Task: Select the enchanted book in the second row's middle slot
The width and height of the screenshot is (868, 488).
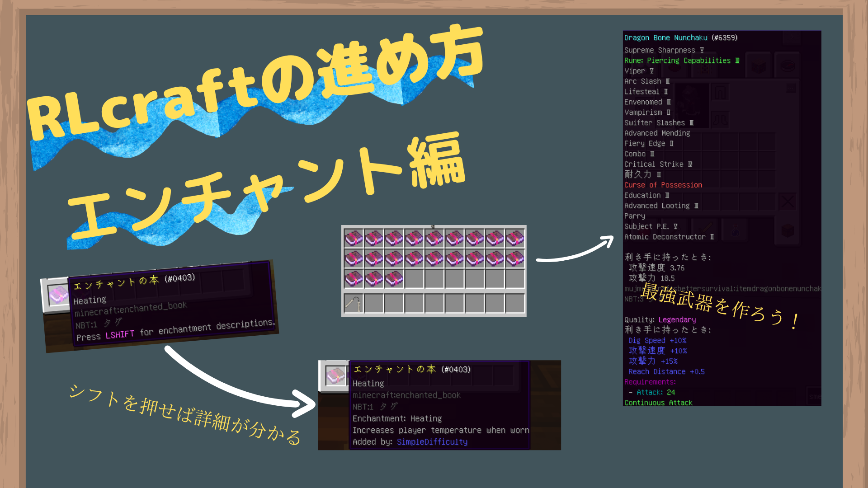Action: tap(434, 259)
